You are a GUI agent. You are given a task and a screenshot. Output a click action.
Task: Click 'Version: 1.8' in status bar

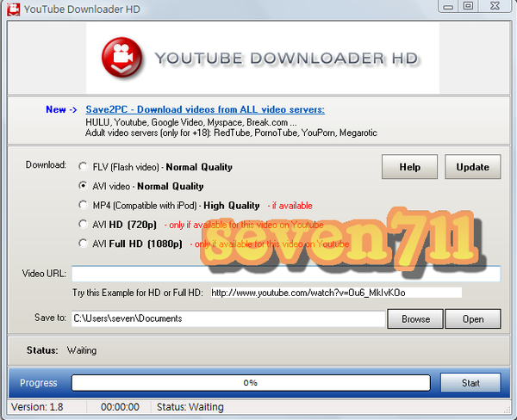coord(37,407)
